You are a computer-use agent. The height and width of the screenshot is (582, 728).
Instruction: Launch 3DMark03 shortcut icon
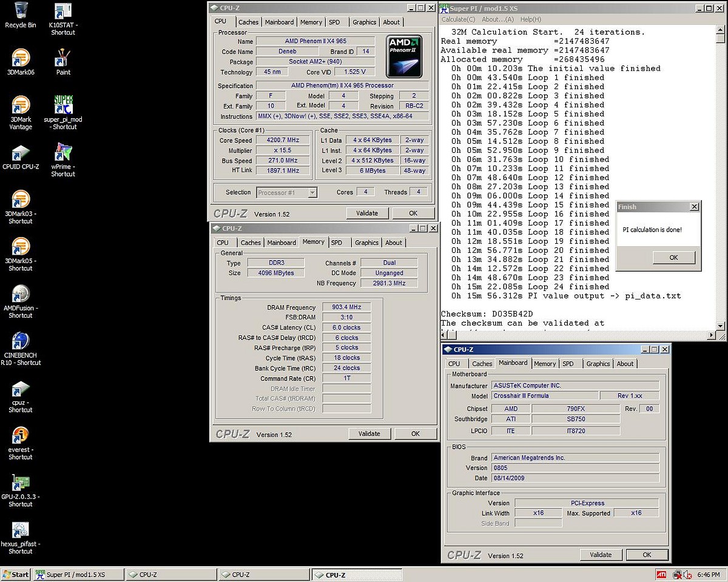(21, 199)
